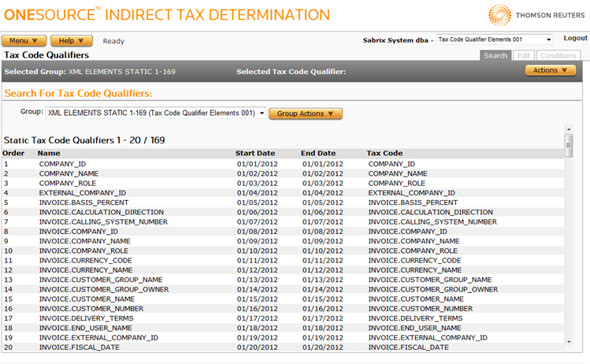590x364 pixels.
Task: Switch to the Edit tab
Action: (523, 56)
